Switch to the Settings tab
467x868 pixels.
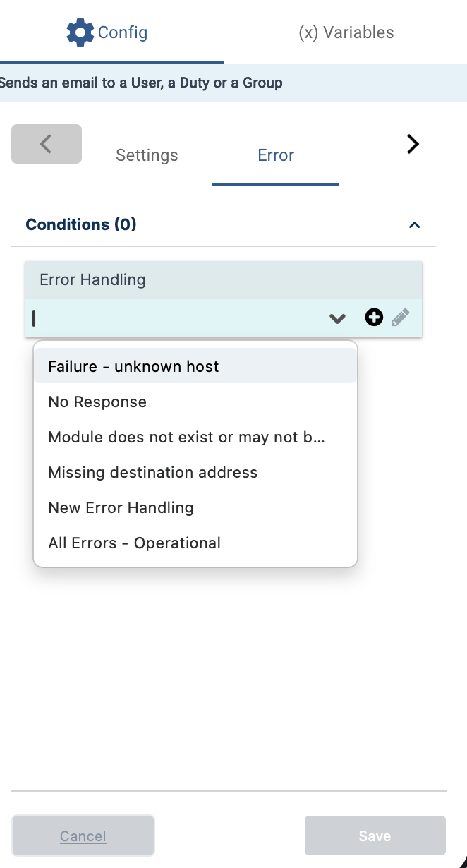[x=147, y=155]
